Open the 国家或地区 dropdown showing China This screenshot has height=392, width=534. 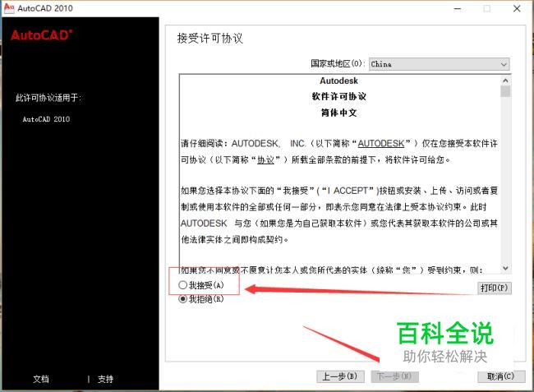click(x=440, y=64)
